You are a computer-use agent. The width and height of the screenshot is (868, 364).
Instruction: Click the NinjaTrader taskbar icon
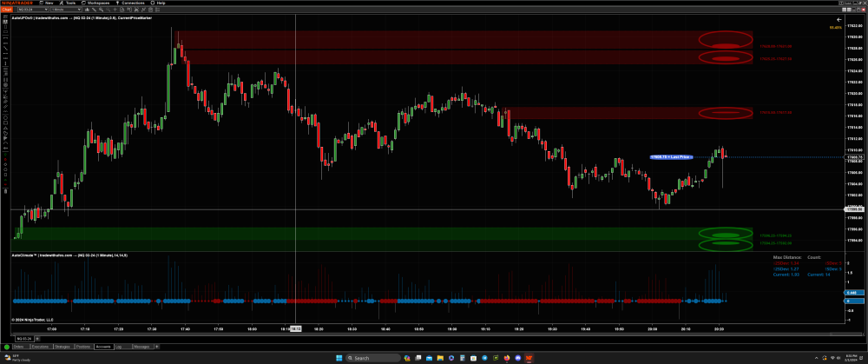click(528, 358)
